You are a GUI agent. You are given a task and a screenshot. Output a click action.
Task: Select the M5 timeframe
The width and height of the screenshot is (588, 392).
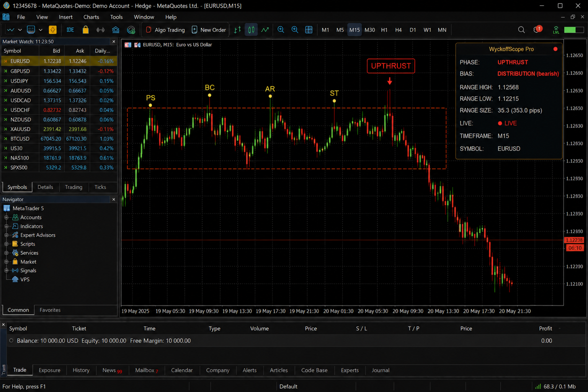tap(340, 30)
